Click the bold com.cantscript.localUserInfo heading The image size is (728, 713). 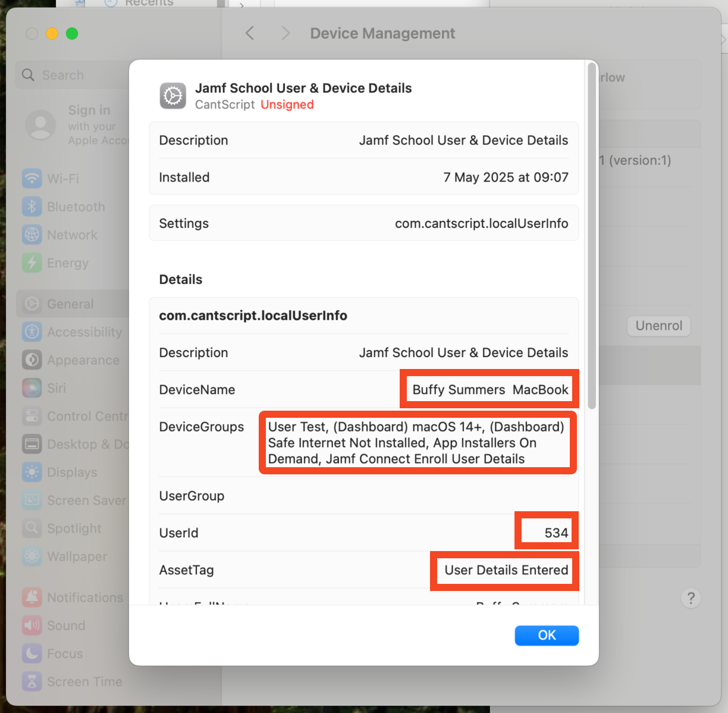253,315
